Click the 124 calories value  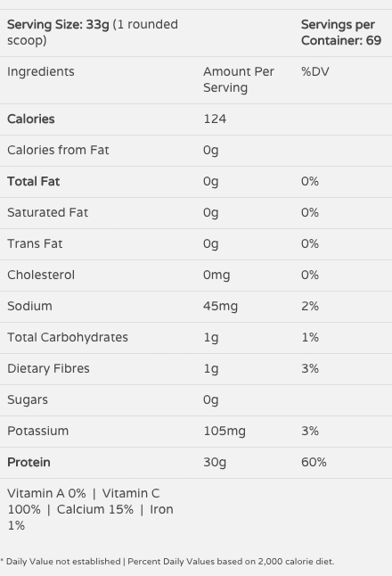point(215,119)
